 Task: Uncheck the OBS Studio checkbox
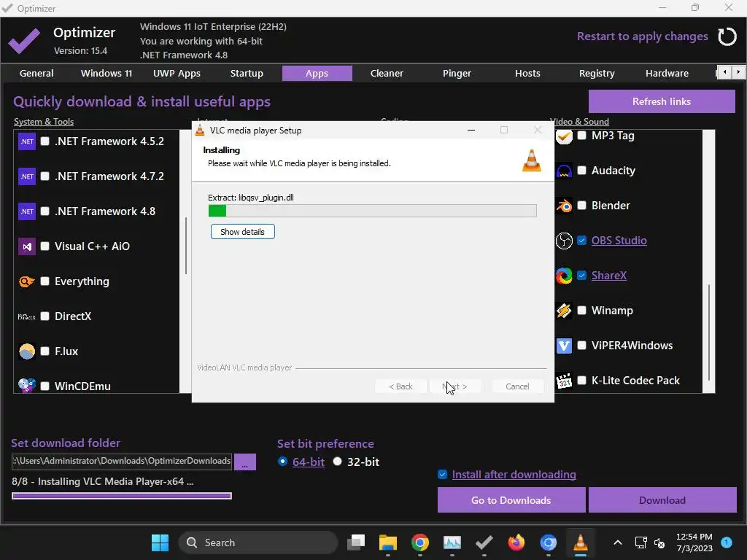coord(581,241)
